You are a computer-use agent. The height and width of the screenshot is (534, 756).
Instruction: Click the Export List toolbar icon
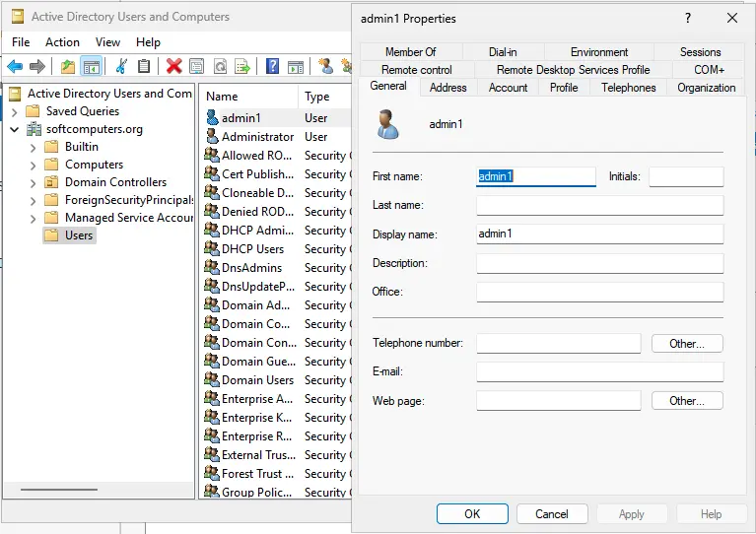click(x=242, y=66)
